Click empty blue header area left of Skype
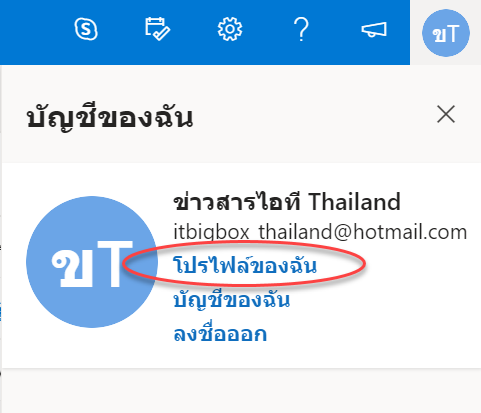481x413 pixels. point(33,32)
